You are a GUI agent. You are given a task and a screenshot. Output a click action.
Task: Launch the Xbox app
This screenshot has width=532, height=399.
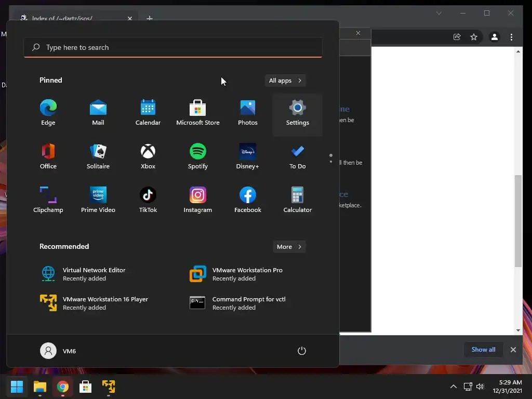click(x=148, y=157)
